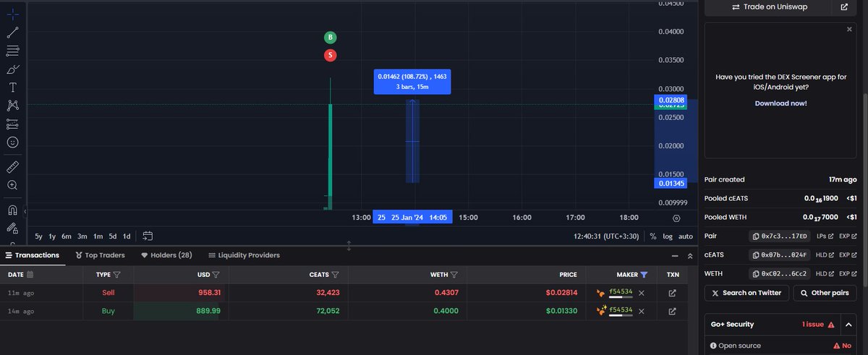Open the Fibonacci retracement tools

[12, 51]
